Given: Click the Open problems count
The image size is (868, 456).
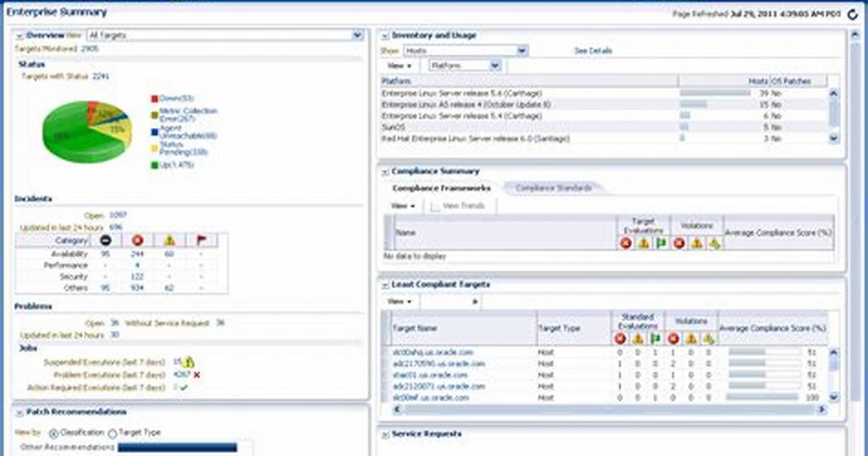Looking at the screenshot, I should pos(115,322).
